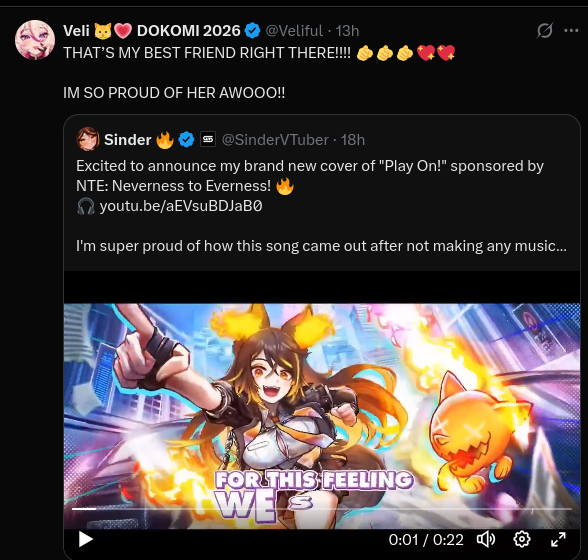The image size is (588, 560).
Task: Play the video with the play button
Action: pos(86,539)
